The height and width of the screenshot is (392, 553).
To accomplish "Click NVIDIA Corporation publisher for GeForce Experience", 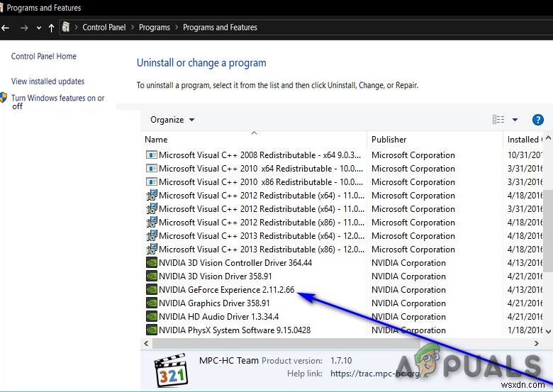I will click(x=408, y=290).
